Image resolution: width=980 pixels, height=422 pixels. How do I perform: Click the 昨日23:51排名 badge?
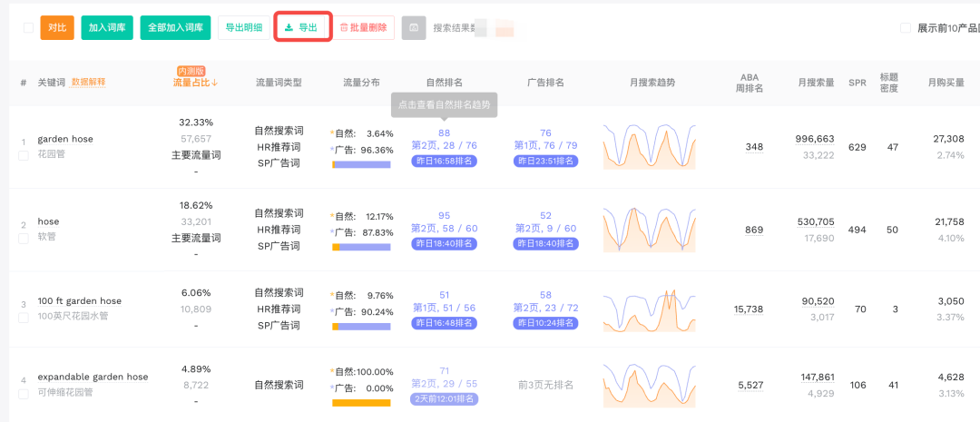click(545, 161)
